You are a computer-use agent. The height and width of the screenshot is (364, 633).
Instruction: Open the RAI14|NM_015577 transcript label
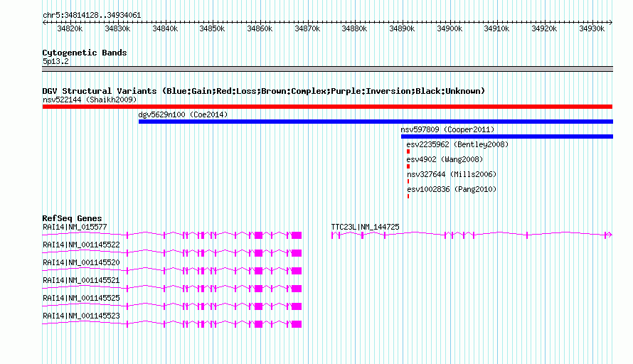click(x=75, y=227)
